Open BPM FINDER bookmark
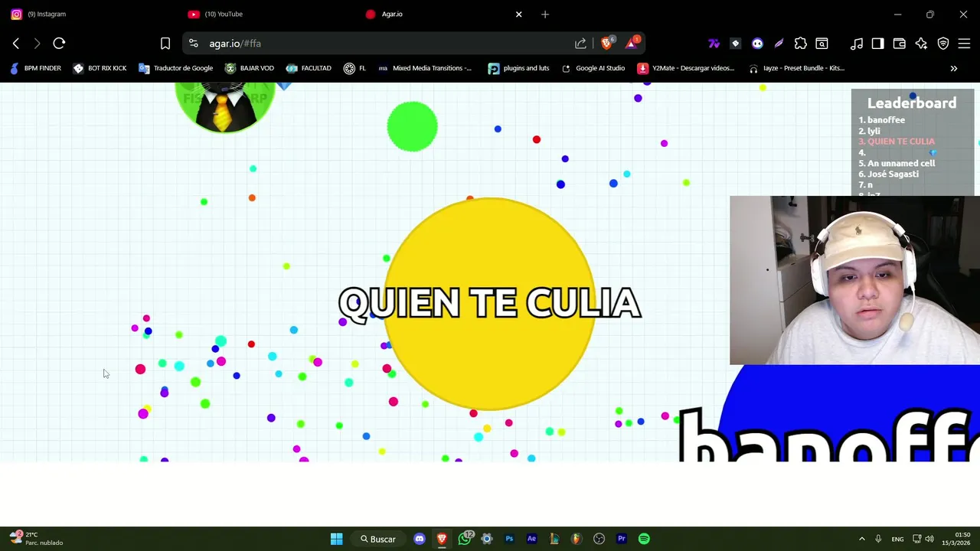The height and width of the screenshot is (551, 980). (35, 68)
